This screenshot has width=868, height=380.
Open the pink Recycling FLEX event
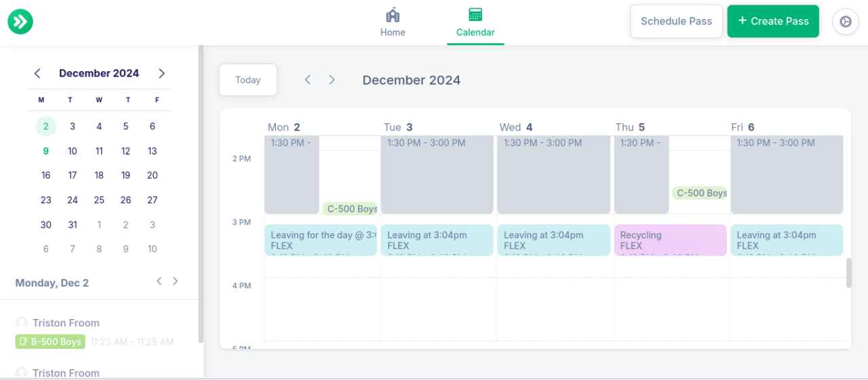pos(670,240)
